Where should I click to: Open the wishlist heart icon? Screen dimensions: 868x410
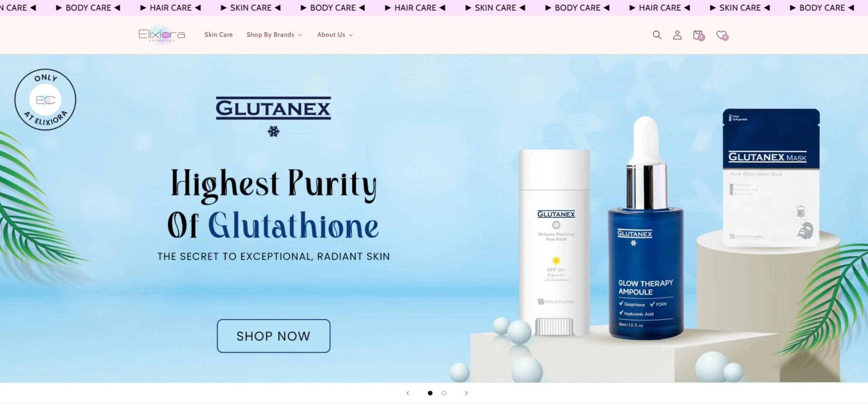(x=722, y=35)
